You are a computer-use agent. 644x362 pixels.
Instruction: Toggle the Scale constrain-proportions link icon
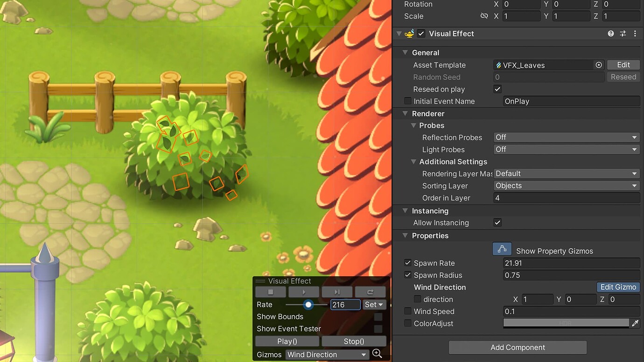pyautogui.click(x=484, y=15)
